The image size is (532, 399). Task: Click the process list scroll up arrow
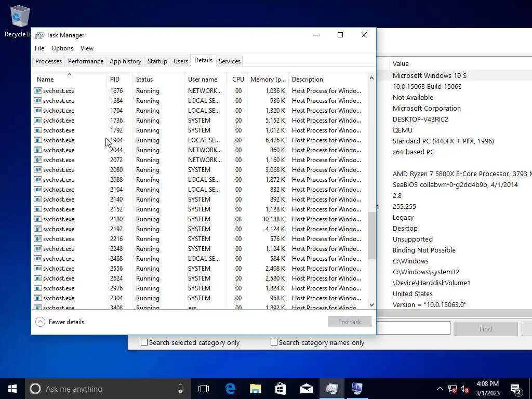pos(371,78)
